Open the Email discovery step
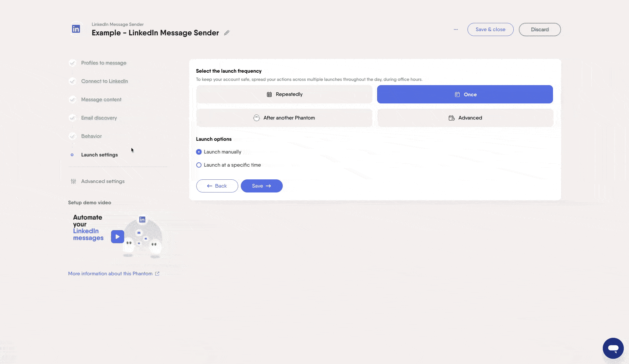Image resolution: width=629 pixels, height=364 pixels. 99,118
